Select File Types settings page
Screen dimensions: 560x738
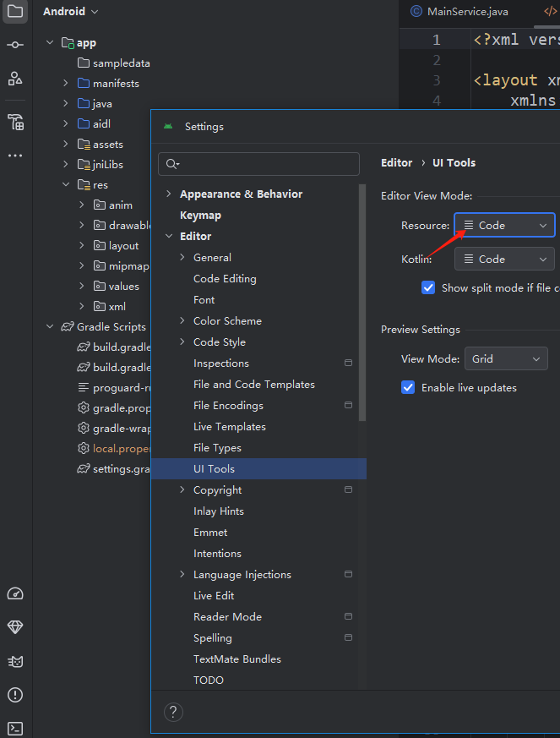point(217,447)
